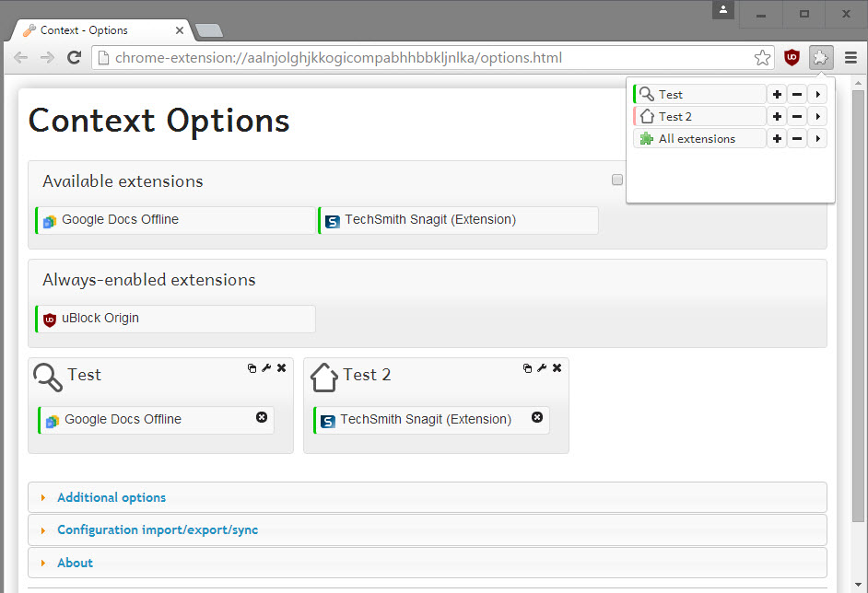Click the Test context title text
The image size is (868, 593).
tap(85, 375)
